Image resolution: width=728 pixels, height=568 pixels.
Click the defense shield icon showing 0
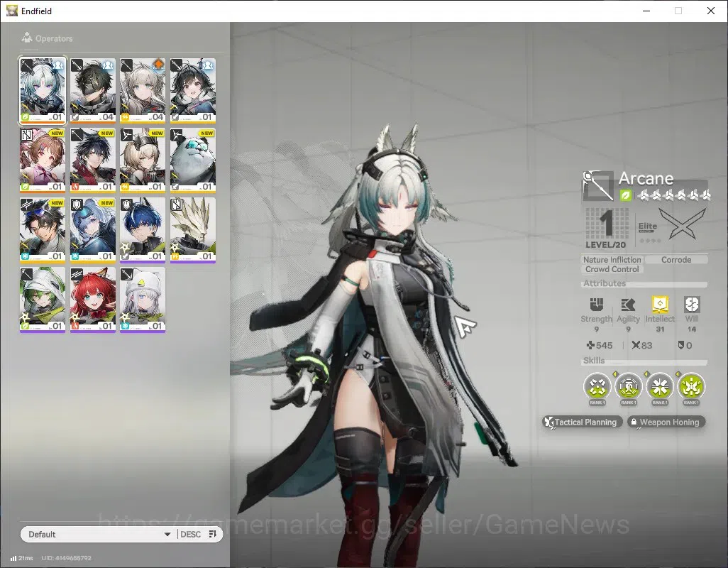pos(680,345)
